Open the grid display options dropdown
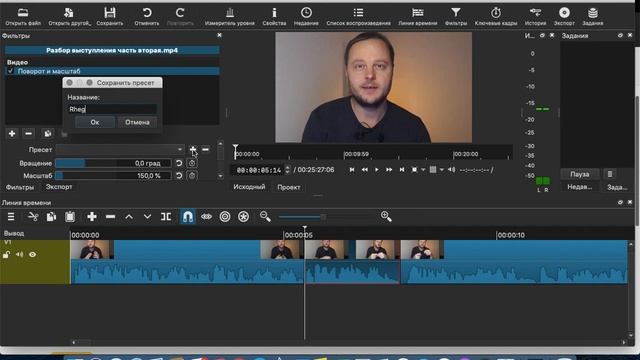 (x=442, y=170)
